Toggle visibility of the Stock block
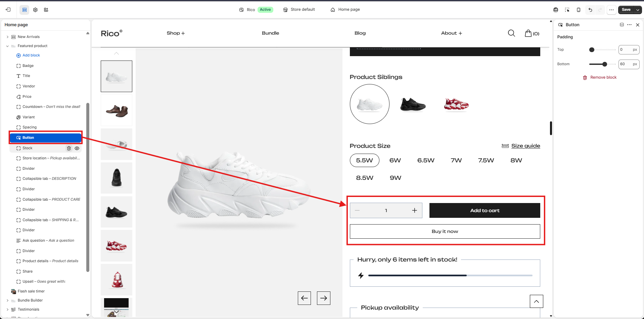The height and width of the screenshot is (319, 644). coord(77,148)
